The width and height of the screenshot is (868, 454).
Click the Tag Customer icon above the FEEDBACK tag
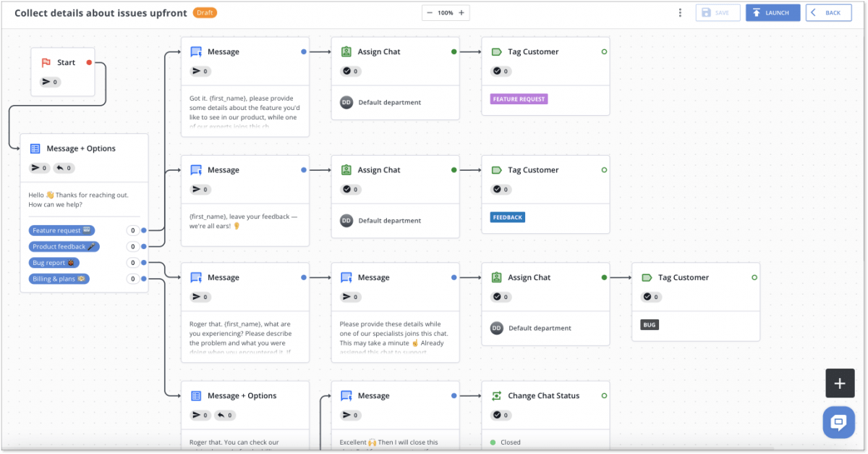point(495,169)
